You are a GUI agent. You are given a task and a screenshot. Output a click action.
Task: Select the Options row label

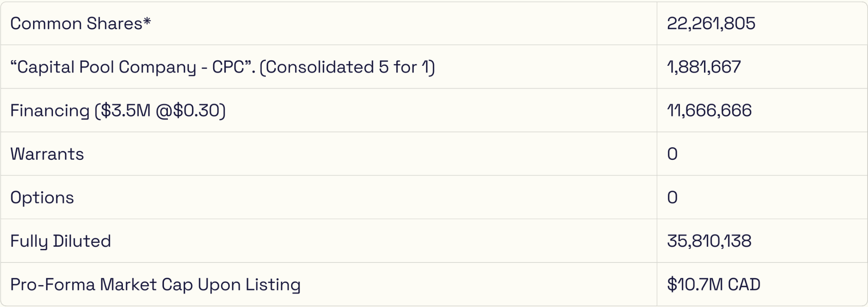(x=42, y=198)
